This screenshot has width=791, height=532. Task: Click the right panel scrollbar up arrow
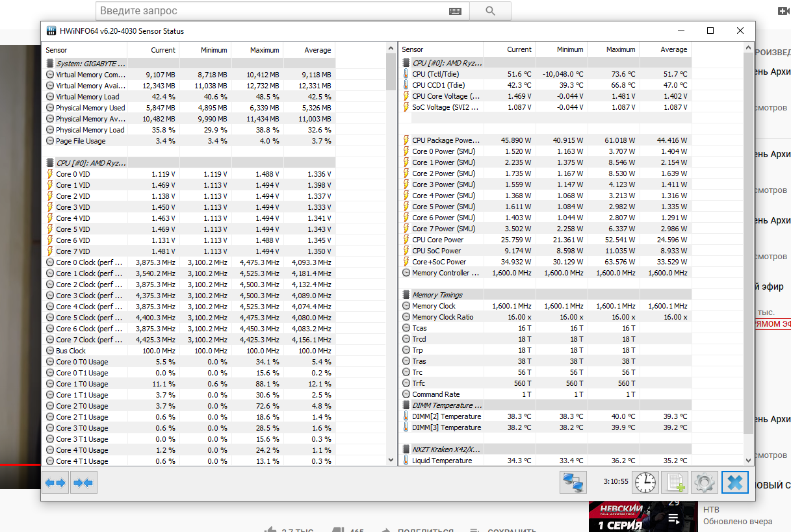point(749,49)
